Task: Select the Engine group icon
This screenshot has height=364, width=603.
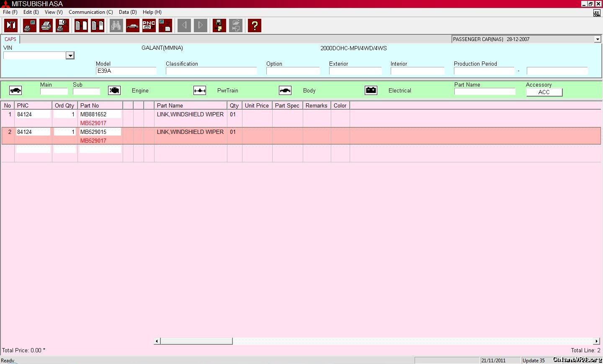Action: [114, 90]
